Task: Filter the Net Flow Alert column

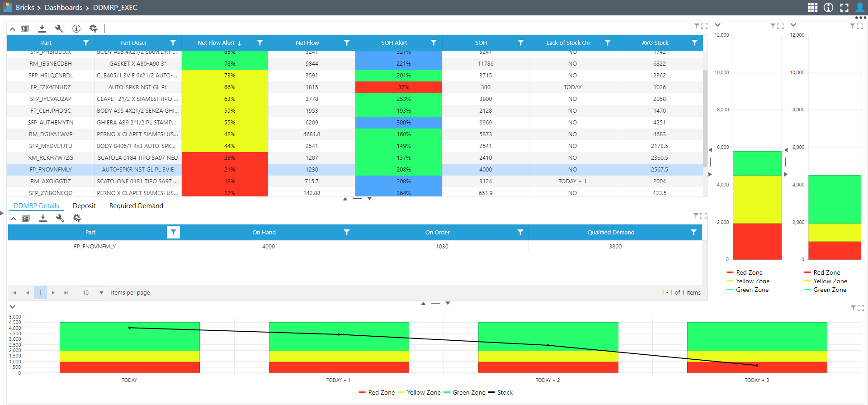Action: point(259,43)
